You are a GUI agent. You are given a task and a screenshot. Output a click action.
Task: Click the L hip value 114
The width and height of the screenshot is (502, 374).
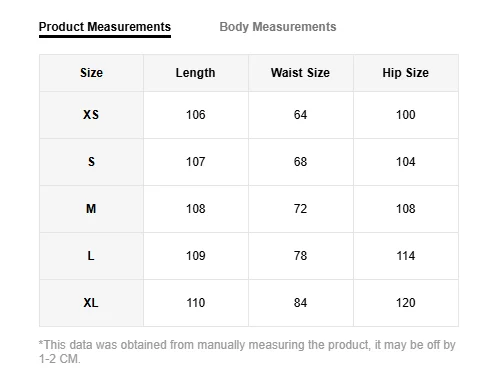coord(406,256)
